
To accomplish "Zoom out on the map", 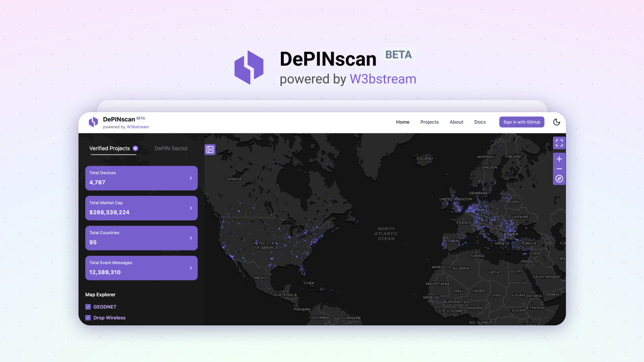I will [559, 169].
